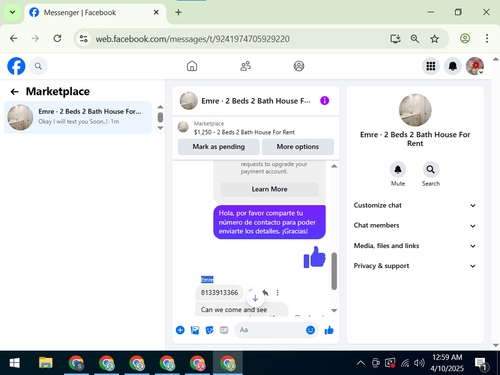Go back from Marketplace chats list
The width and height of the screenshot is (500, 375).
point(14,91)
